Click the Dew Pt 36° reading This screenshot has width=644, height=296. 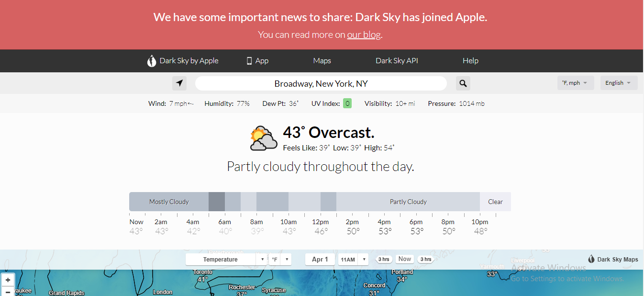tap(280, 103)
